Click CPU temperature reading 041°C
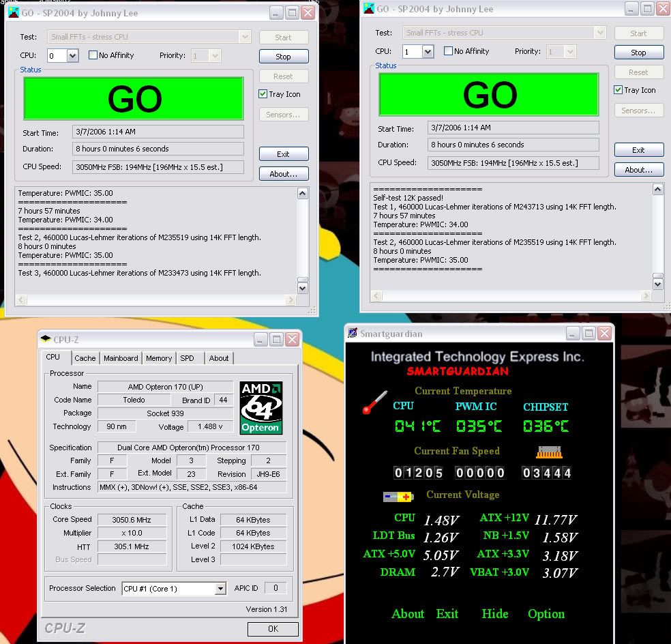 coord(417,426)
